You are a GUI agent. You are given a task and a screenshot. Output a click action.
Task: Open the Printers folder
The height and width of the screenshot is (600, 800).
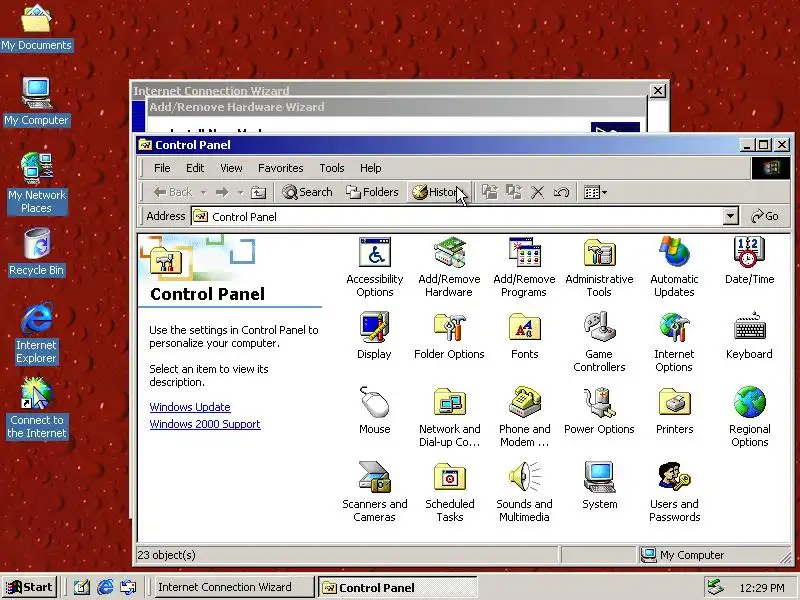[674, 410]
